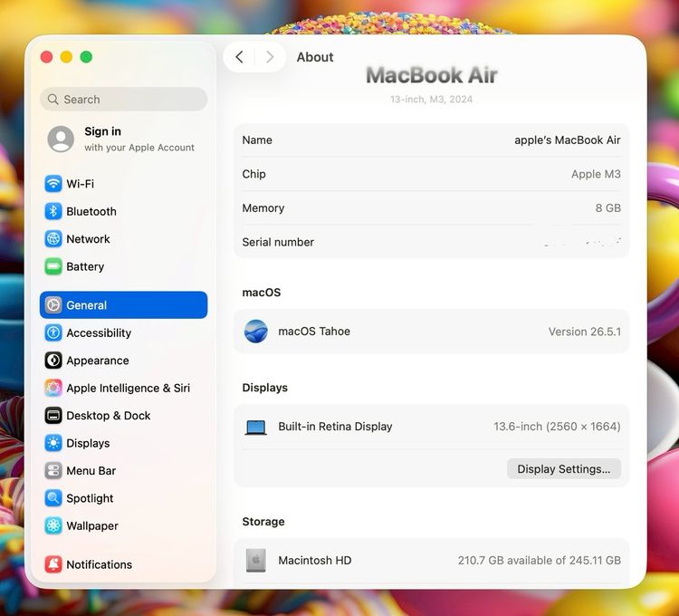Image resolution: width=679 pixels, height=616 pixels.
Task: Click the computer name apple's MacBook Air
Action: click(x=568, y=140)
